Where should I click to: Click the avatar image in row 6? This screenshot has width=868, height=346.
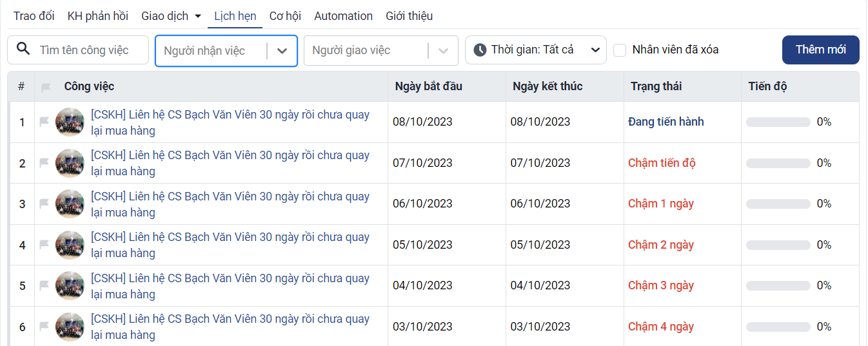click(x=70, y=327)
